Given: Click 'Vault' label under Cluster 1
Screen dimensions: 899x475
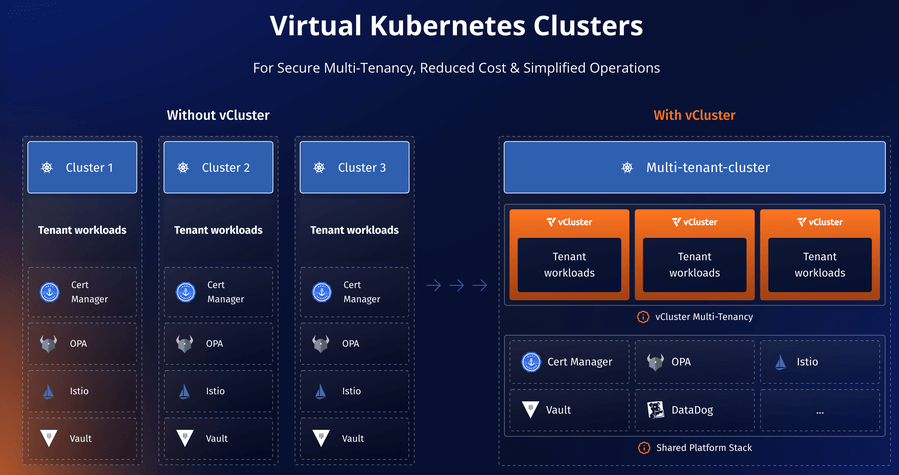Looking at the screenshot, I should click(81, 438).
